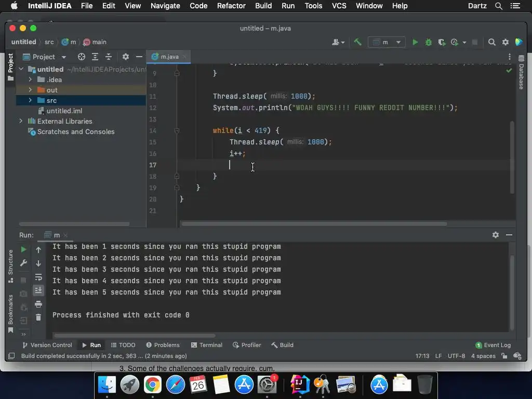Viewport: 532px width, 399px height.
Task: Open the run configuration dropdown labeled m
Action: click(387, 42)
